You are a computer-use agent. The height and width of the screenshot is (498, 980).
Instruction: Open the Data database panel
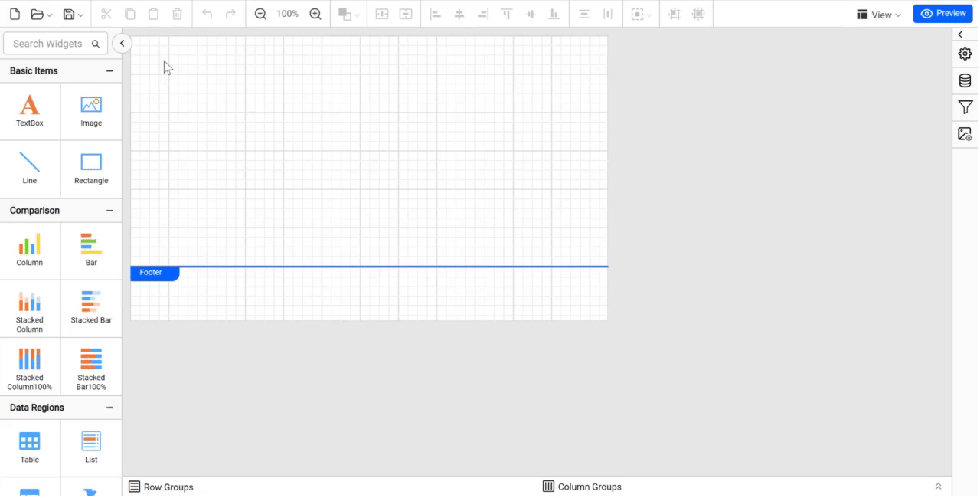pos(965,80)
